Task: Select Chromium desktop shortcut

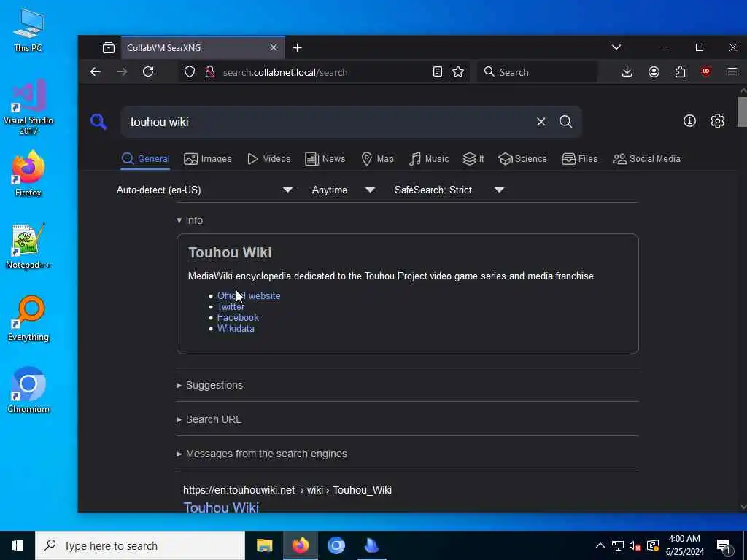Action: pyautogui.click(x=28, y=391)
